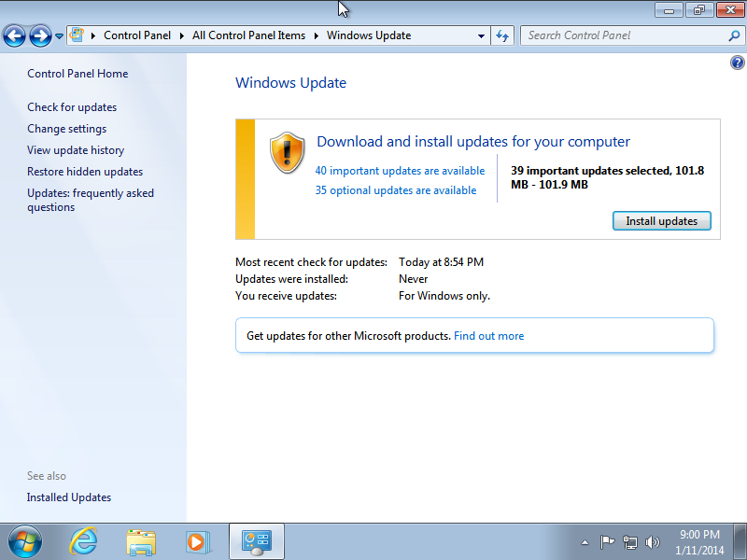Click 'Today at 8:54 PM' value

(441, 262)
